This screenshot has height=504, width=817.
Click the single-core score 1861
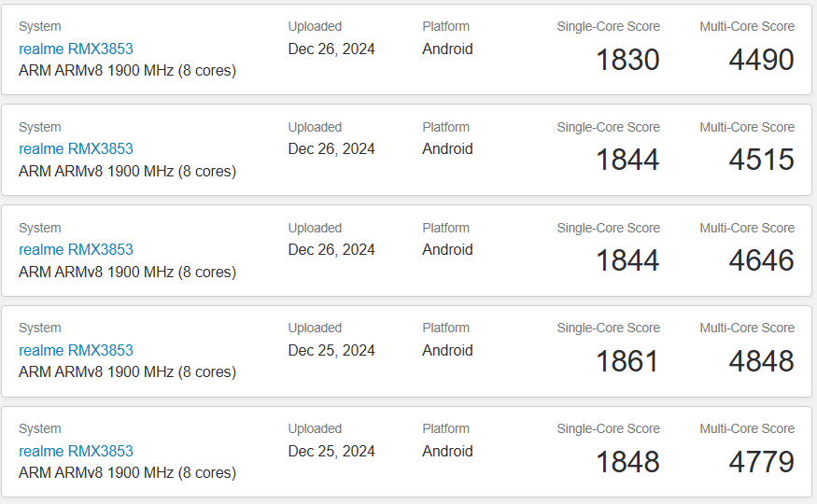(627, 361)
